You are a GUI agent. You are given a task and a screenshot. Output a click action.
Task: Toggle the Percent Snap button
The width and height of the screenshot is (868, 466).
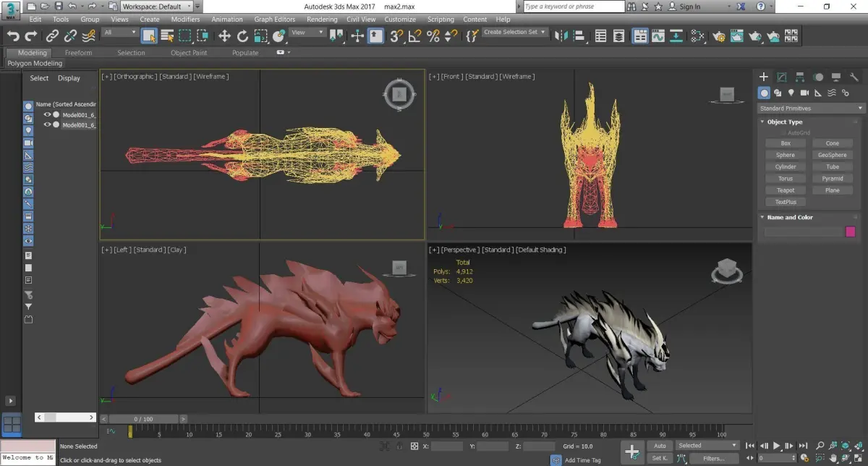(x=433, y=35)
